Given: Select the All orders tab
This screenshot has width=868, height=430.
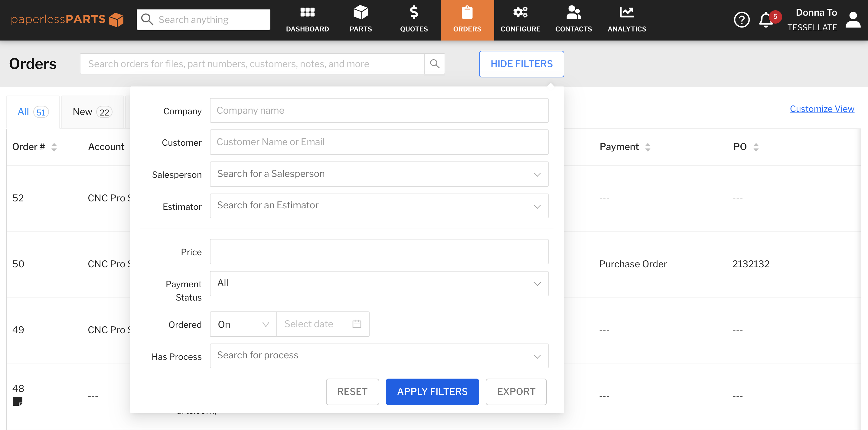Looking at the screenshot, I should pyautogui.click(x=33, y=112).
